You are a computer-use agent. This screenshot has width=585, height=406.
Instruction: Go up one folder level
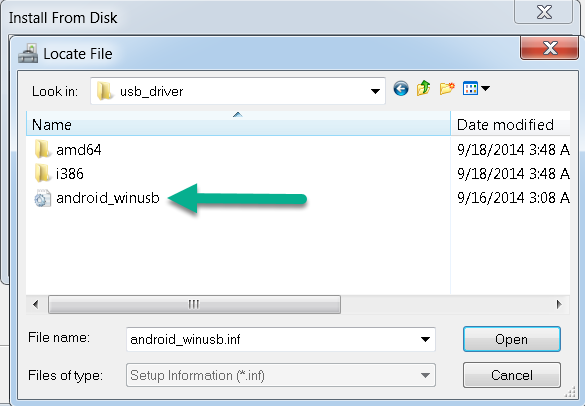click(424, 89)
